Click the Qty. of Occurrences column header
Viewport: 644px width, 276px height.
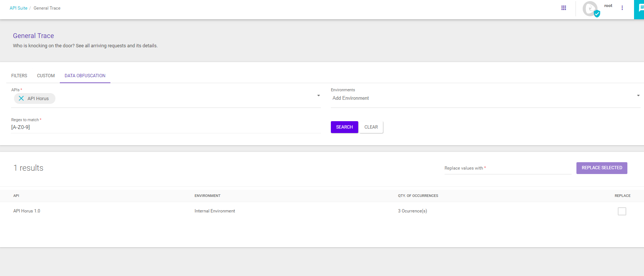pos(418,196)
